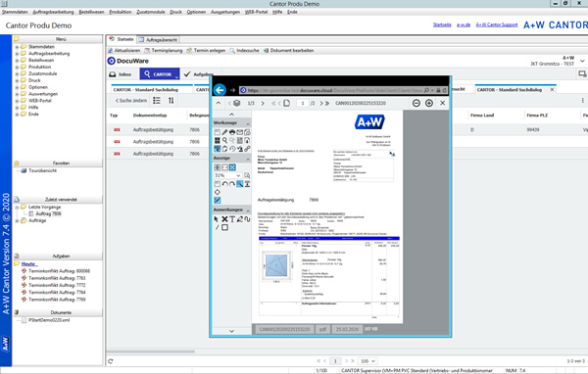Click Suche ändern back button
588x374 pixels.
(x=131, y=101)
